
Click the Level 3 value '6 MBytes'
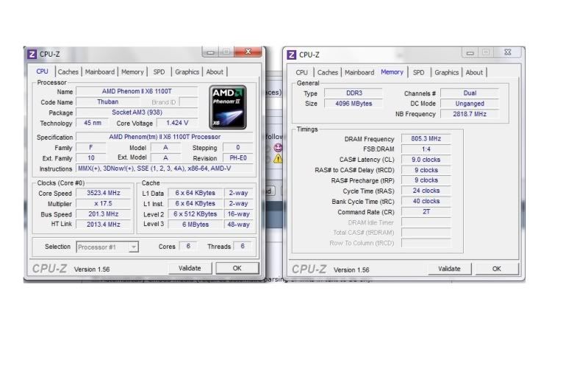coord(195,224)
